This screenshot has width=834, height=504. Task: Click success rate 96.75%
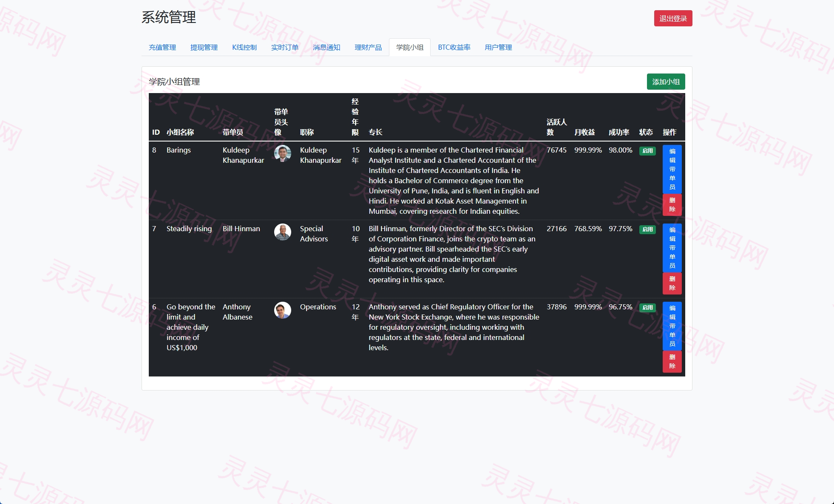pos(620,307)
